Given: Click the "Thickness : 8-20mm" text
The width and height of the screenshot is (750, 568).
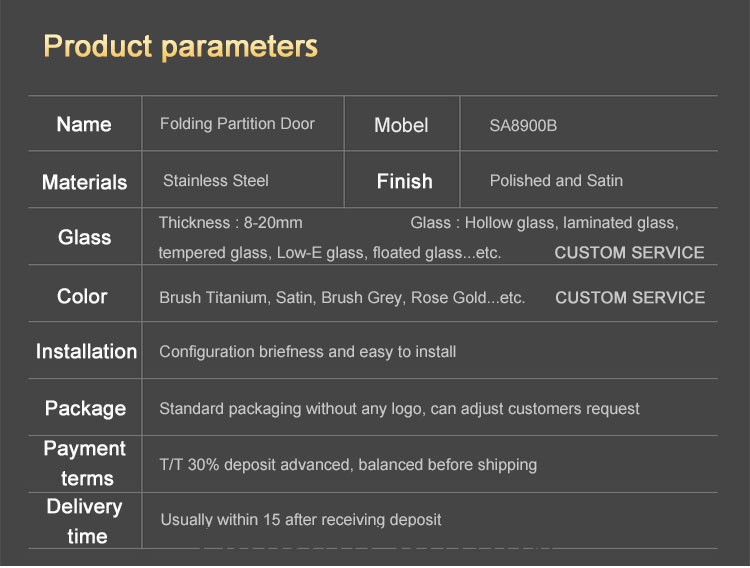Looking at the screenshot, I should (x=230, y=222).
